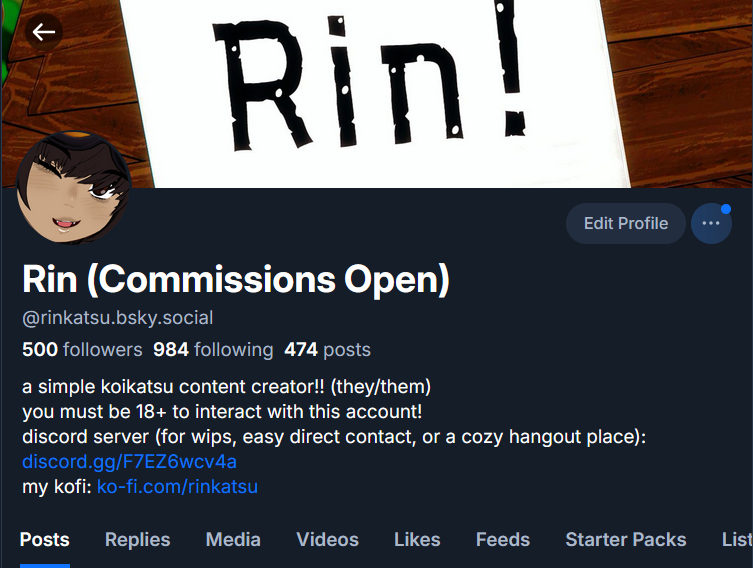Switch to the Media tab
753x568 pixels.
click(x=233, y=540)
